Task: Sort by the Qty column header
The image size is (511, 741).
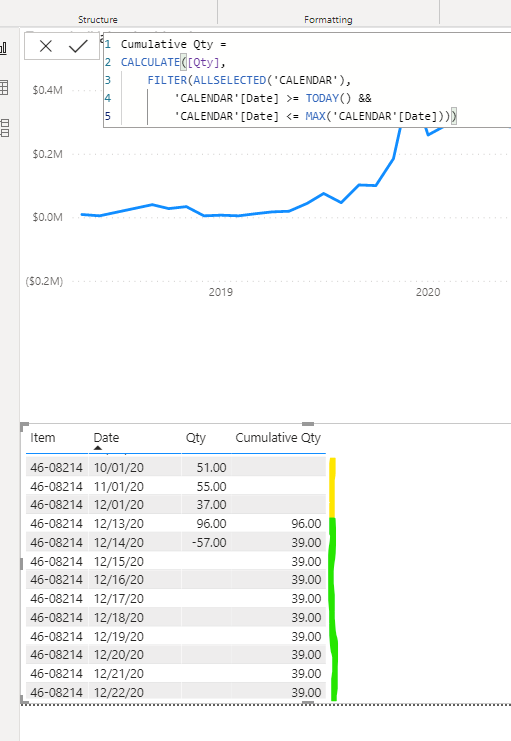Action: tap(195, 438)
